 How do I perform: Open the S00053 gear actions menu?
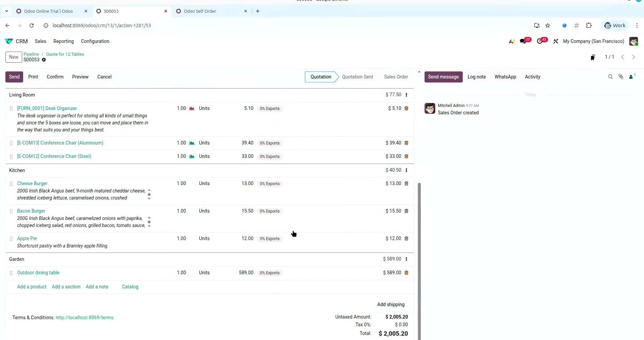point(44,60)
